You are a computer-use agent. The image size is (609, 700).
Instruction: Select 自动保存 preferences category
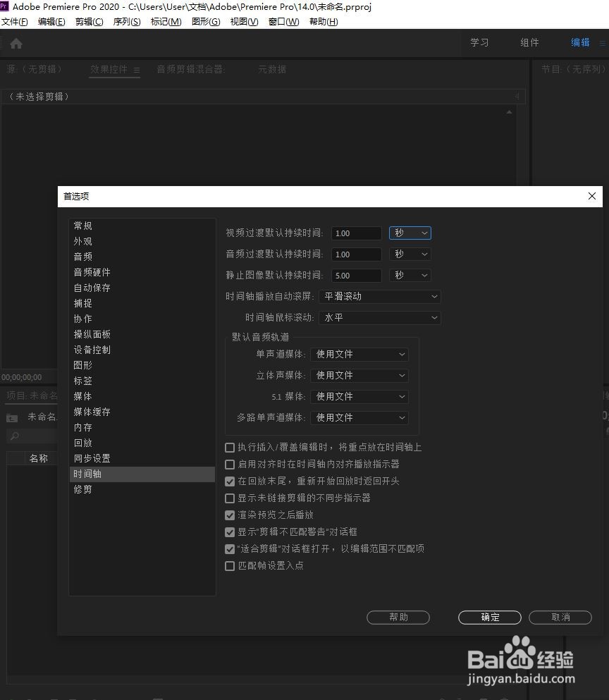(x=142, y=288)
